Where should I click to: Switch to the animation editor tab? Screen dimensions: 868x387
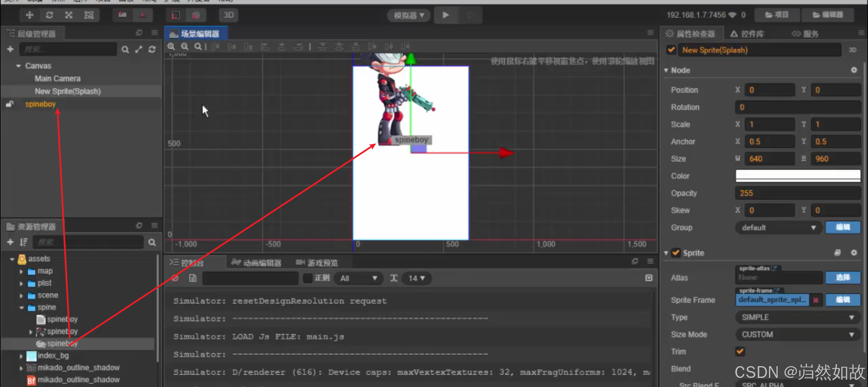click(x=256, y=263)
